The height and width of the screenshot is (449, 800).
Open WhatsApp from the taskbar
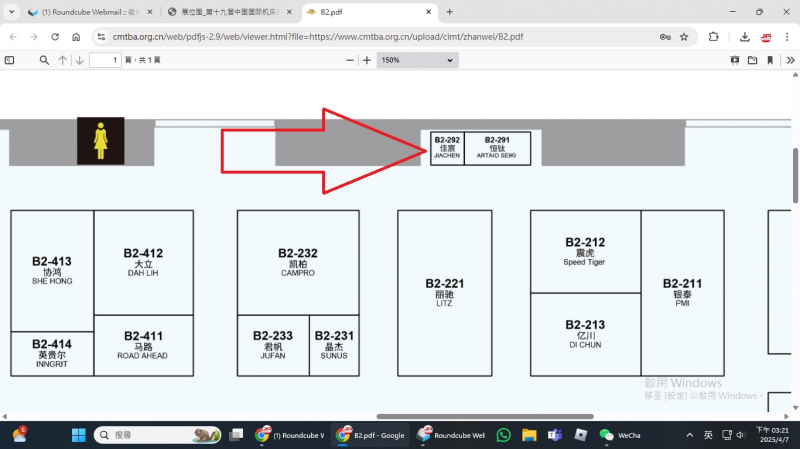click(x=504, y=435)
